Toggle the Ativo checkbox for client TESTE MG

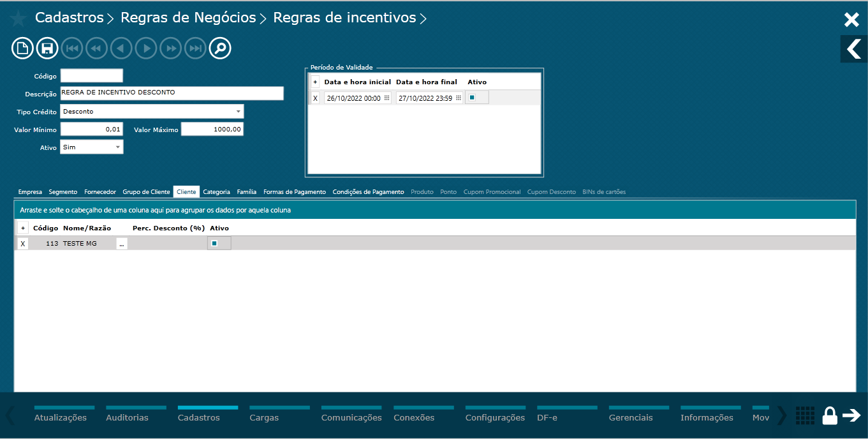pos(214,243)
